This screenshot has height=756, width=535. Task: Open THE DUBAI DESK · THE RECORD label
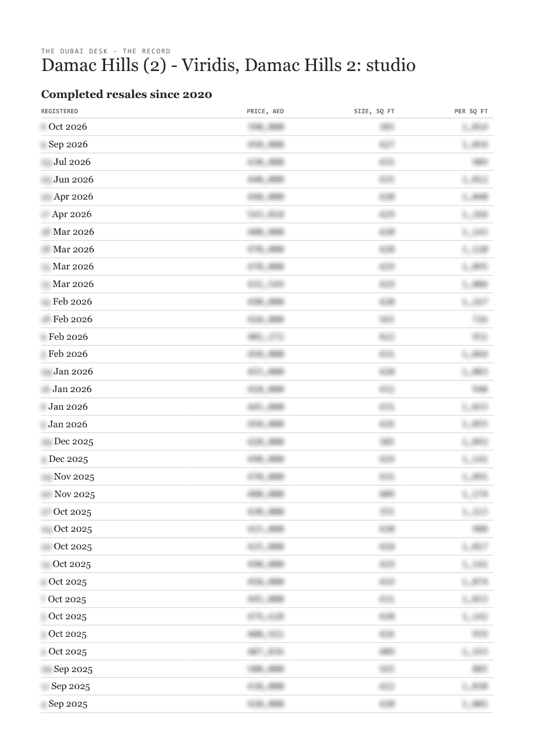point(106,51)
